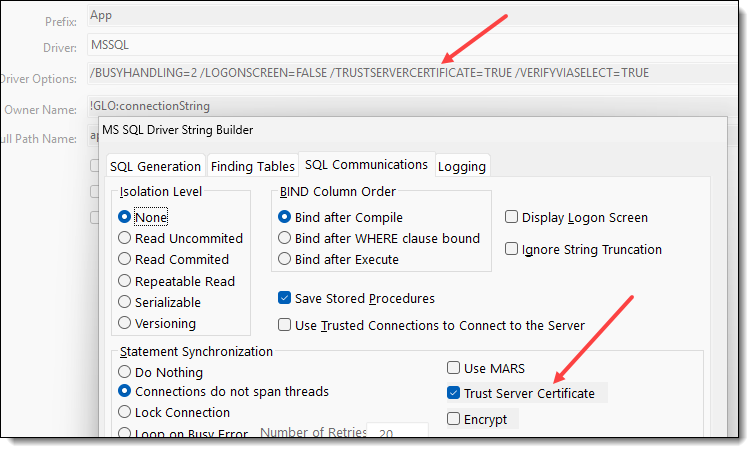Select the None isolation level
This screenshot has height=453, width=754.
125,217
